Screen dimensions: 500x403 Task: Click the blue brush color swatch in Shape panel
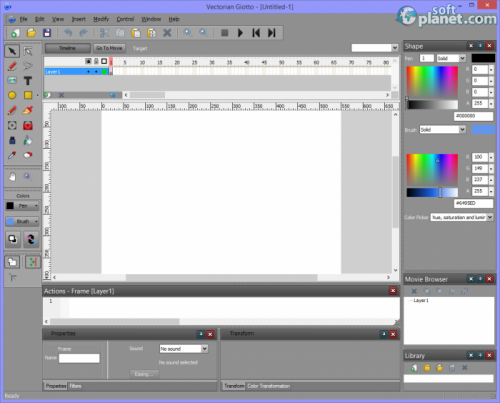(483, 129)
